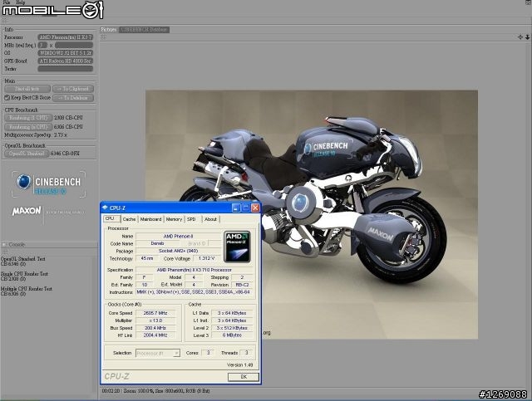Click the Core Voltage value 1.312 V

[207, 259]
